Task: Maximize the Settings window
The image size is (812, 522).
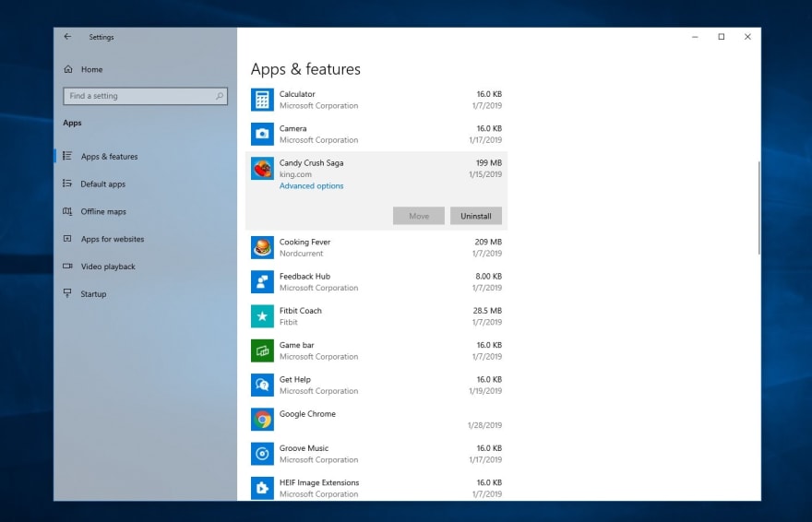Action: coord(721,37)
